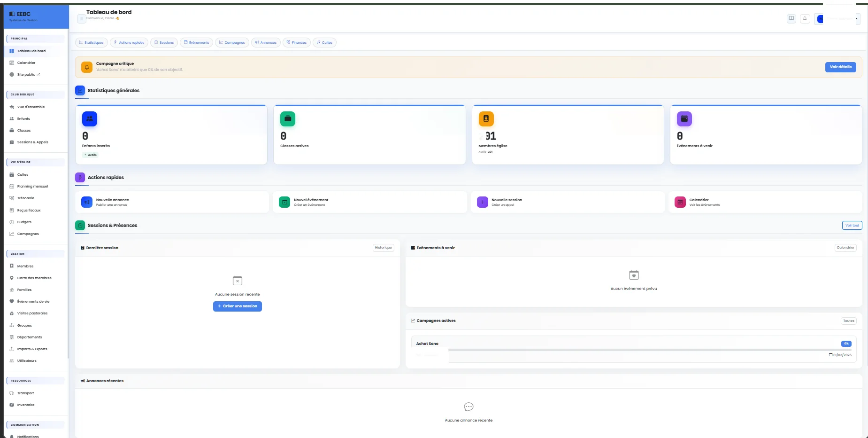Open the user profile dropdown
The height and width of the screenshot is (438, 868).
[x=837, y=19]
